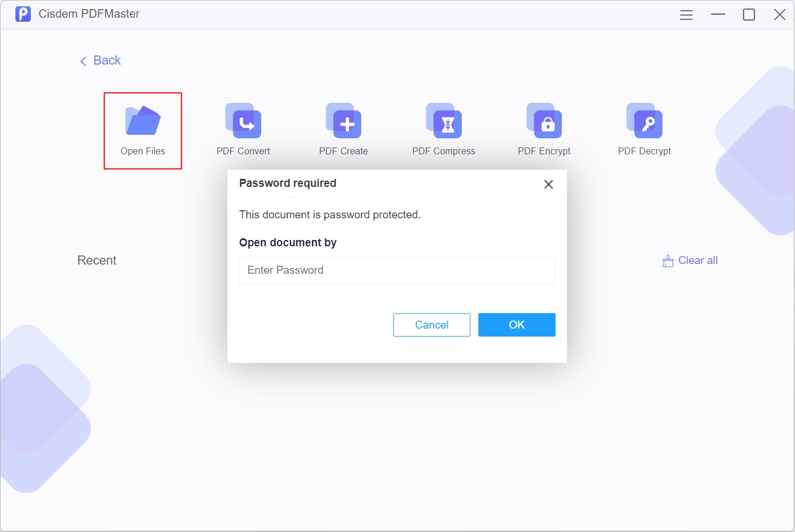
Task: Launch the PDF Create tool
Action: pyautogui.click(x=343, y=121)
